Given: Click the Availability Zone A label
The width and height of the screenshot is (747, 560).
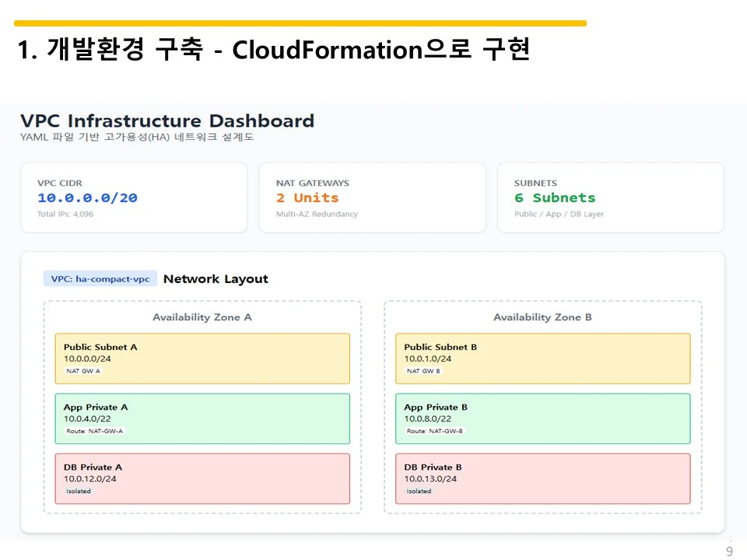Looking at the screenshot, I should 202,317.
